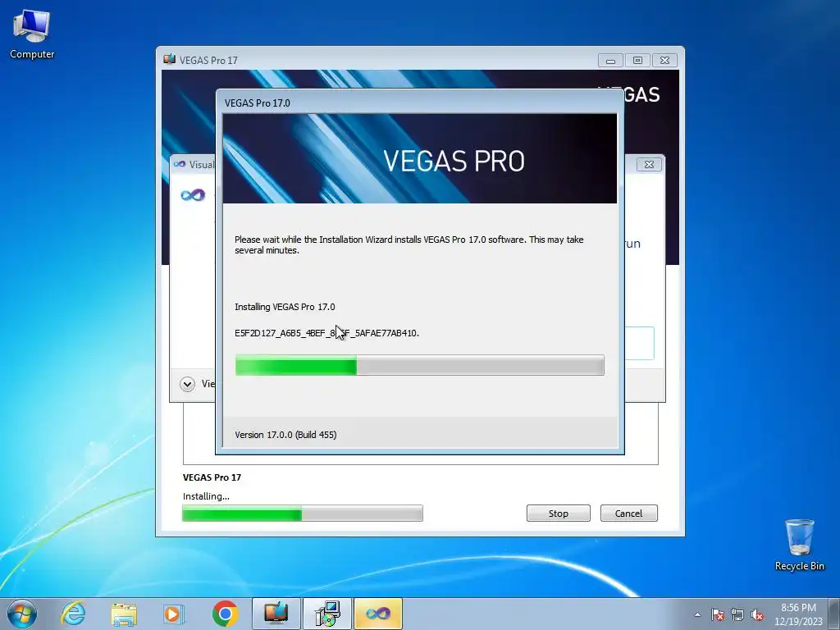Switch to the Windows Installer taskbar item
This screenshot has width=840, height=630.
point(326,614)
